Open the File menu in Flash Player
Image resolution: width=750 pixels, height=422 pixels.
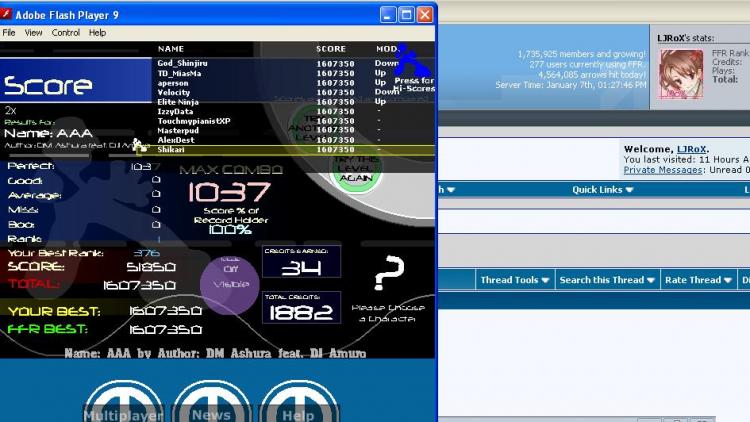9,33
